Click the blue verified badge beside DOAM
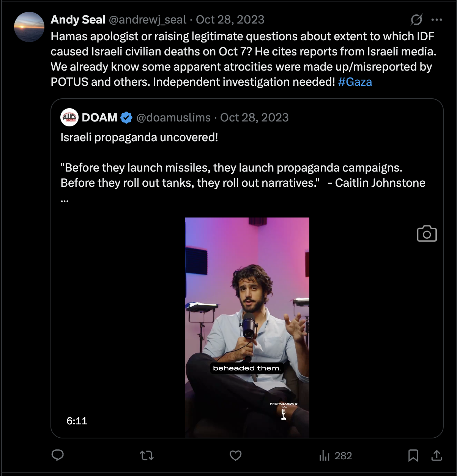 [126, 118]
